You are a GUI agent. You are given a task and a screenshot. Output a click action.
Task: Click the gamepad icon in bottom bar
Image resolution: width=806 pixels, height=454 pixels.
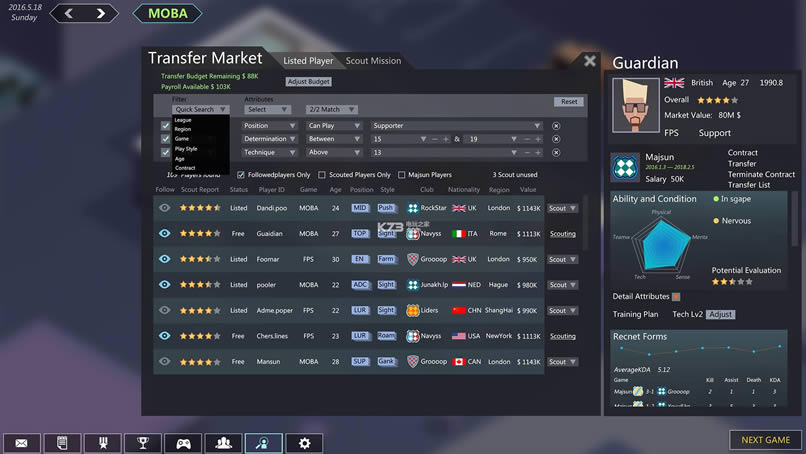click(183, 443)
